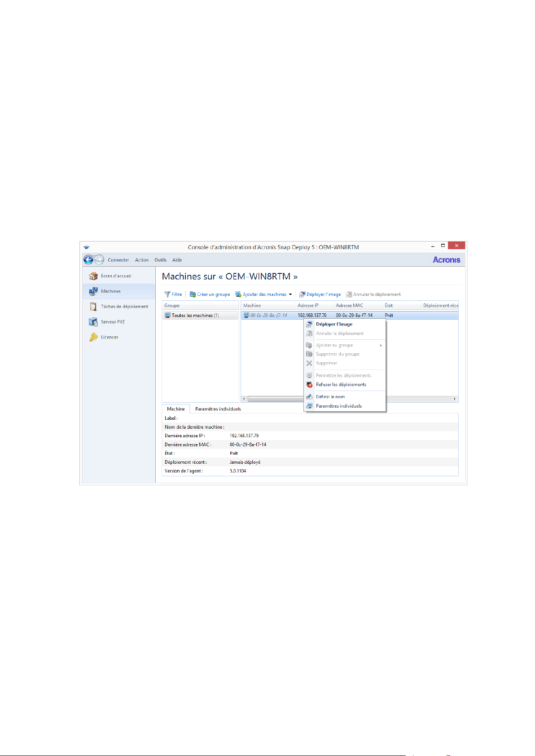Choose Supprimer in the context menu
This screenshot has height=756, width=535.
click(345, 363)
